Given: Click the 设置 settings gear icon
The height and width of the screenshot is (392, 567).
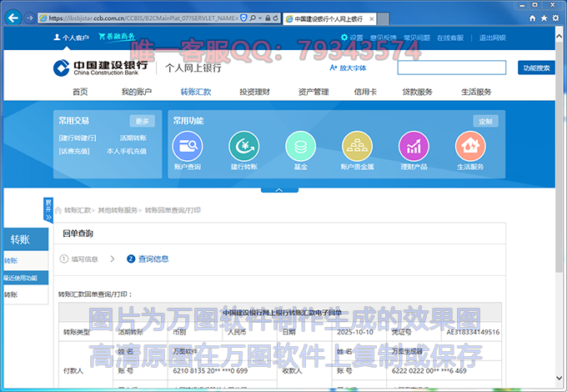Looking at the screenshot, I should [345, 38].
